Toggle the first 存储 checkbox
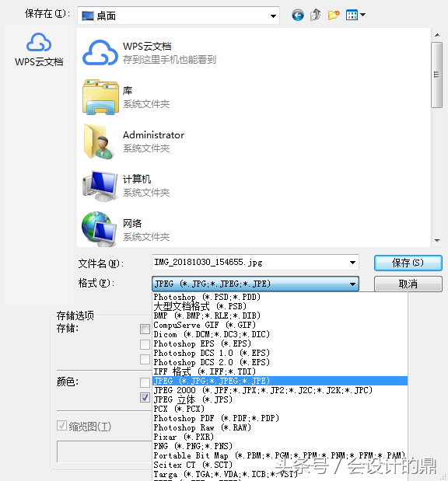This screenshot has height=481, width=448. (145, 329)
